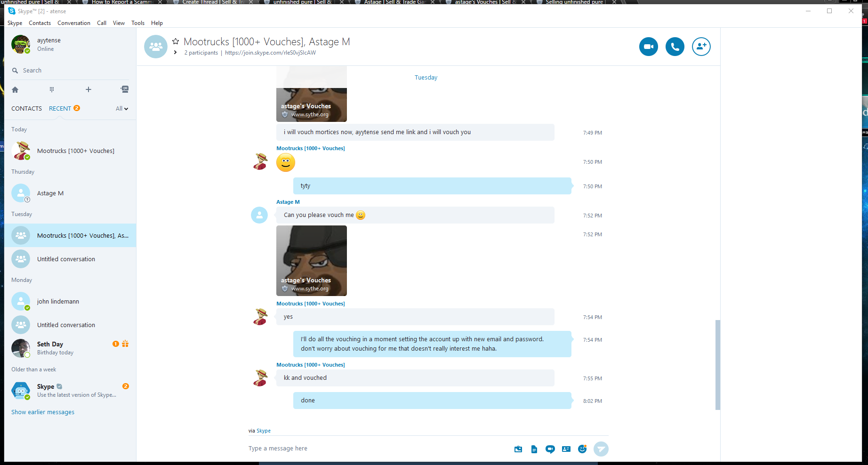This screenshot has height=465, width=868.
Task: Open the Untitled conversation under Monday
Action: [70, 325]
